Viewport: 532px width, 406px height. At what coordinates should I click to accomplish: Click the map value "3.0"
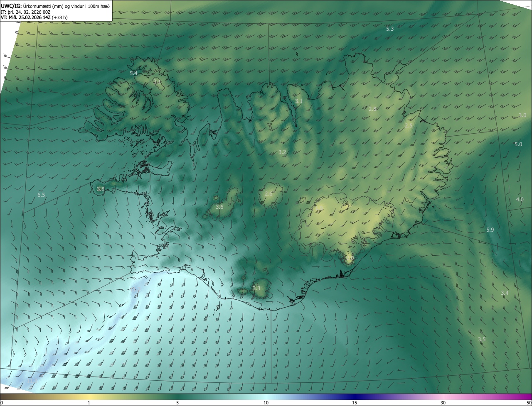pyautogui.click(x=522, y=115)
